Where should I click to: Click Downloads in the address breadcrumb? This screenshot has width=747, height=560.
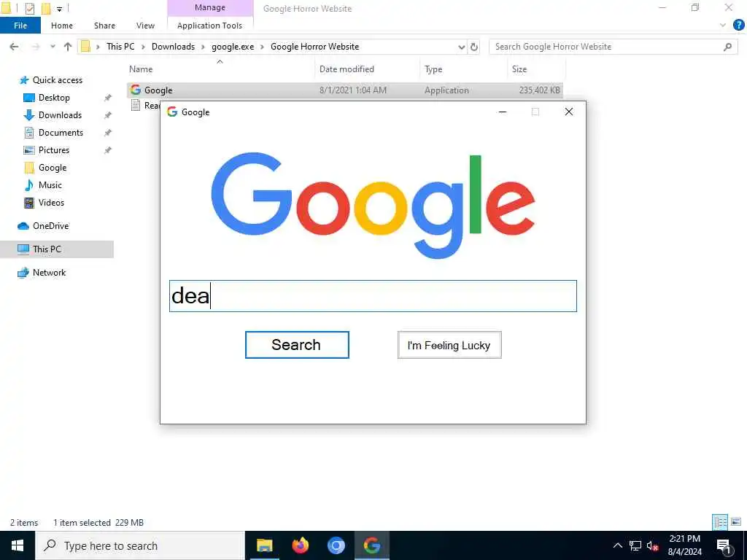pyautogui.click(x=173, y=47)
